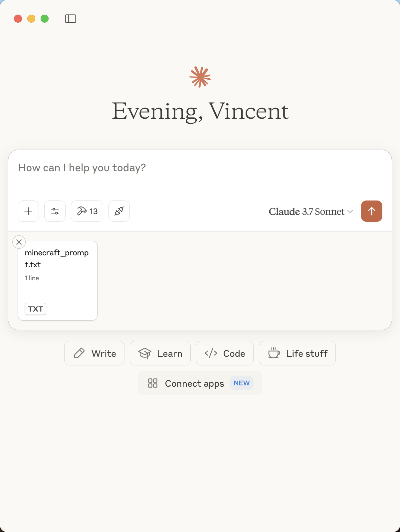The image size is (400, 532).
Task: Open Connect apps
Action: [200, 383]
